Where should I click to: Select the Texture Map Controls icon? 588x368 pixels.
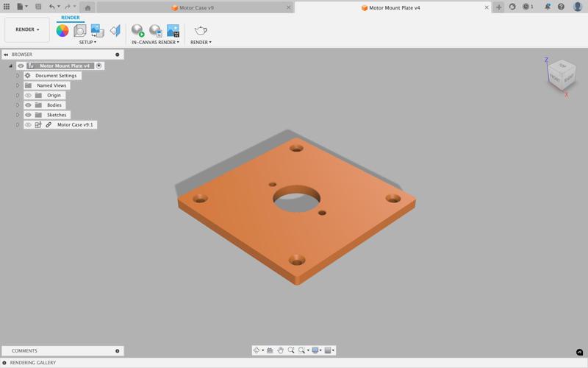(x=115, y=31)
